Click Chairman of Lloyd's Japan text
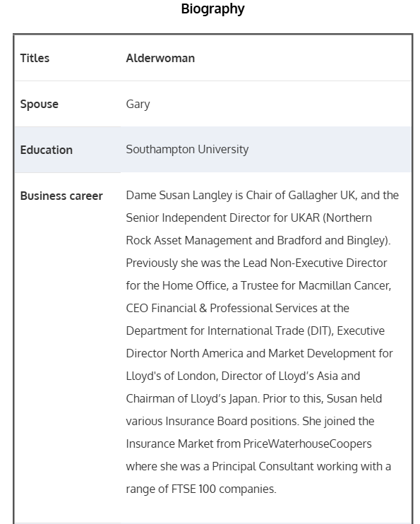The width and height of the screenshot is (420, 524). point(192,399)
